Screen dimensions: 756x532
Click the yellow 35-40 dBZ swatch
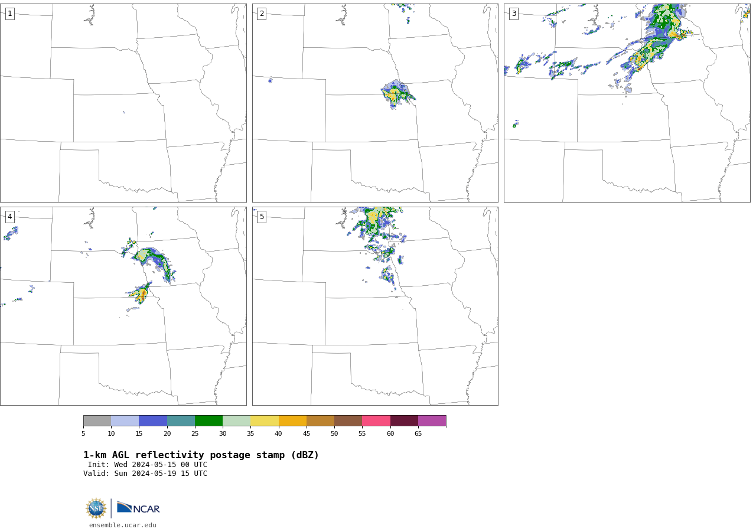point(265,420)
